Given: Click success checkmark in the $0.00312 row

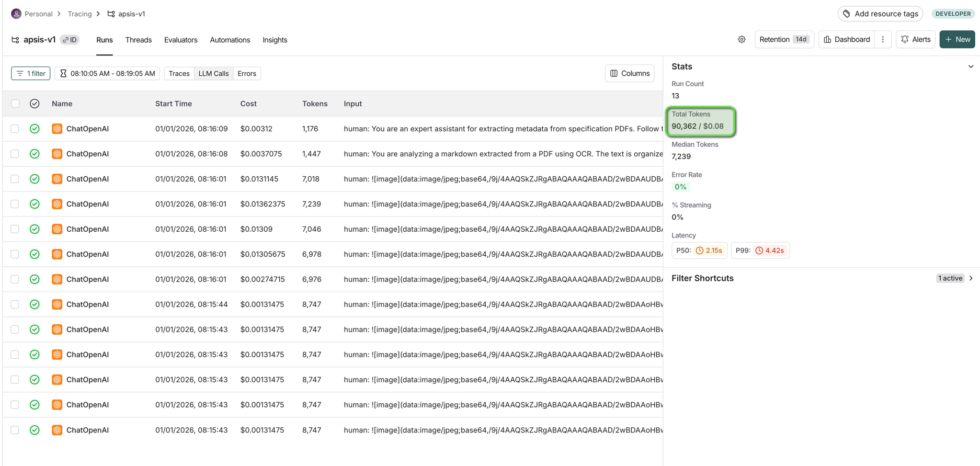Looking at the screenshot, I should (35, 129).
